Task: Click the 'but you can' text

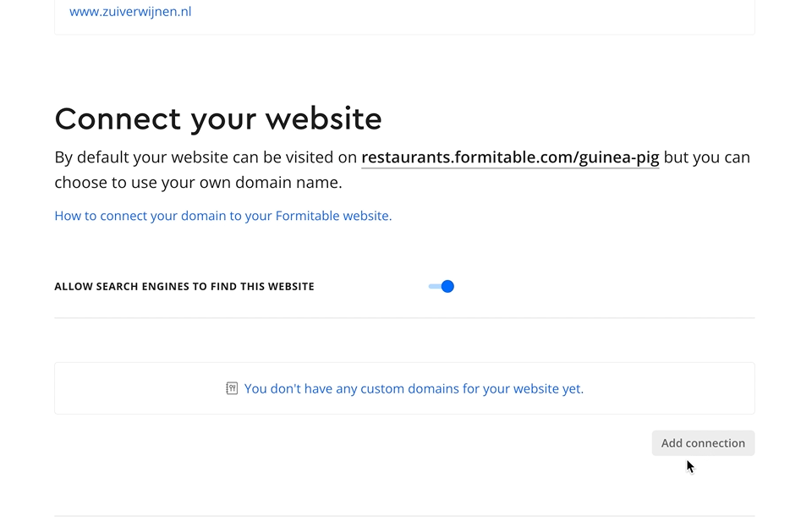Action: pyautogui.click(x=707, y=157)
